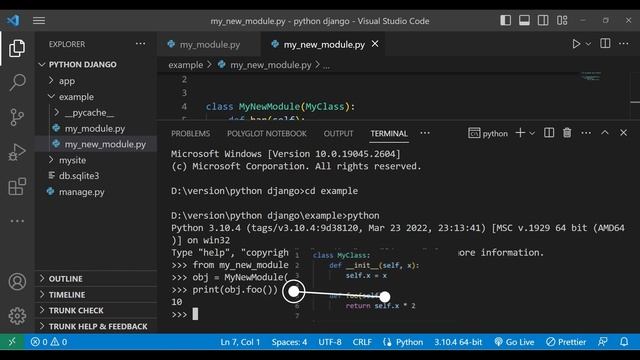Toggle panel layout icon in title bar
The image size is (640, 360).
click(x=524, y=20)
